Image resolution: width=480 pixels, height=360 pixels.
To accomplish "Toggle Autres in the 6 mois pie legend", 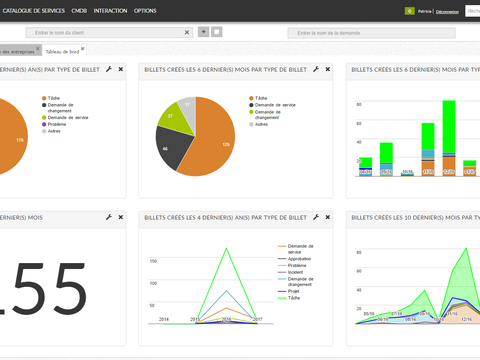I will point(258,124).
